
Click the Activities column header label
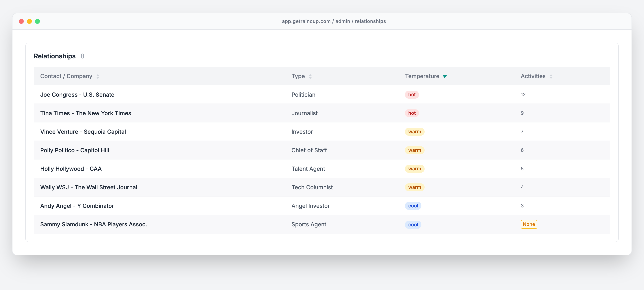pos(533,76)
